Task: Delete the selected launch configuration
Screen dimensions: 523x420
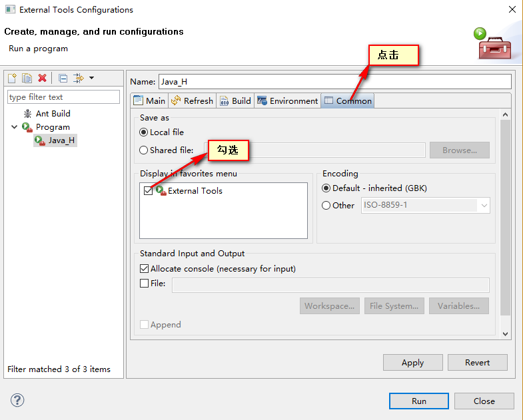Action: 42,79
